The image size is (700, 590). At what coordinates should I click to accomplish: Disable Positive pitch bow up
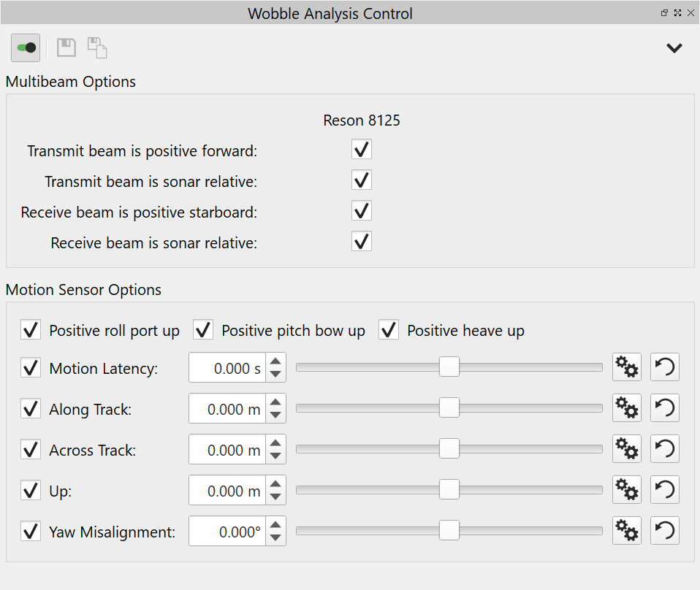point(203,330)
